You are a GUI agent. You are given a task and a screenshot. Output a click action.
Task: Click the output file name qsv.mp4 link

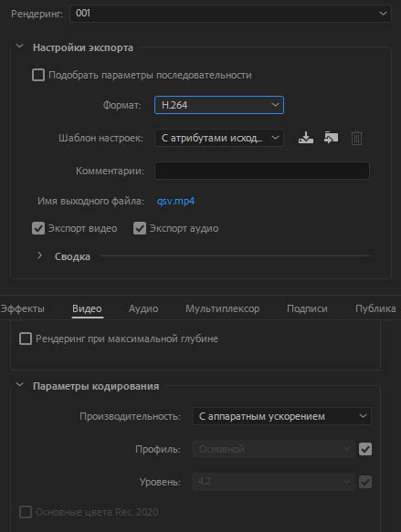coord(175,201)
